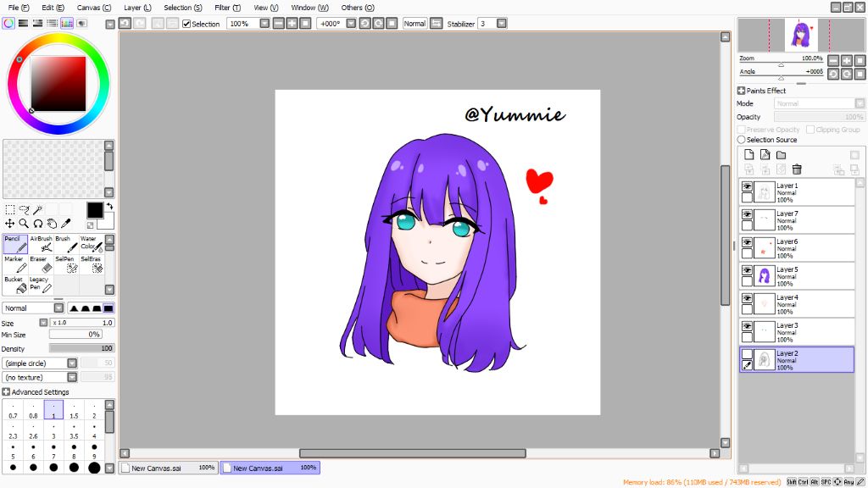Swap foreground and background colors

109,207
